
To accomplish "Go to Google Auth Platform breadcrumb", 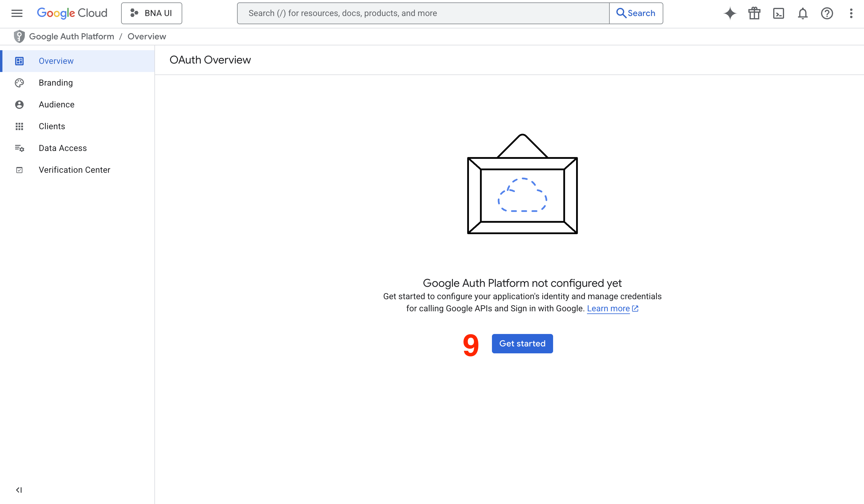I will (72, 36).
